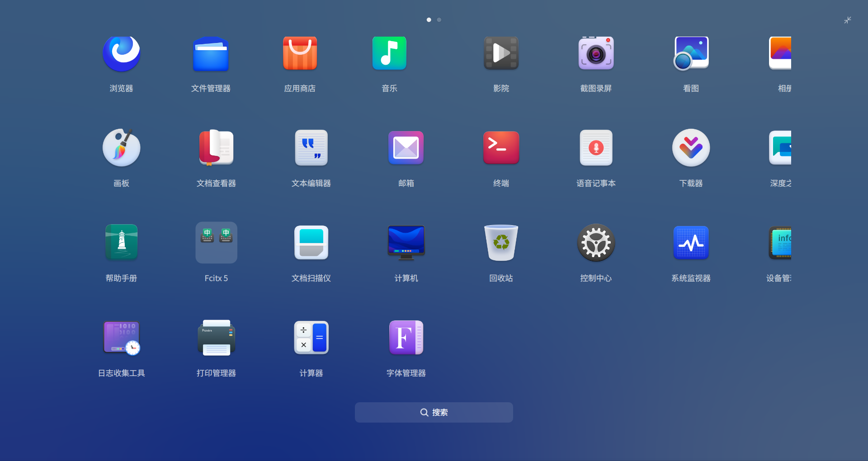Open 语音记事本 voice notes
Image resolution: width=868 pixels, height=461 pixels.
click(x=596, y=148)
